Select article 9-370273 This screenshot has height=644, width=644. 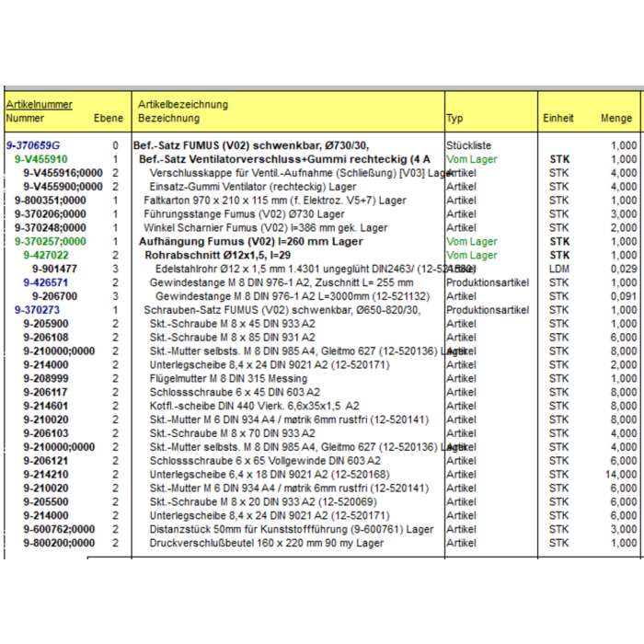click(37, 310)
